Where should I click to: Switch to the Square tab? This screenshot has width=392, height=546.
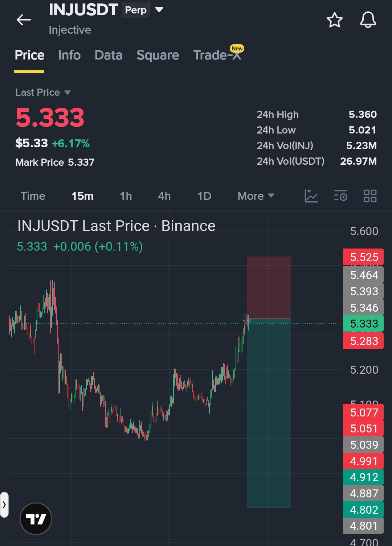click(x=158, y=55)
